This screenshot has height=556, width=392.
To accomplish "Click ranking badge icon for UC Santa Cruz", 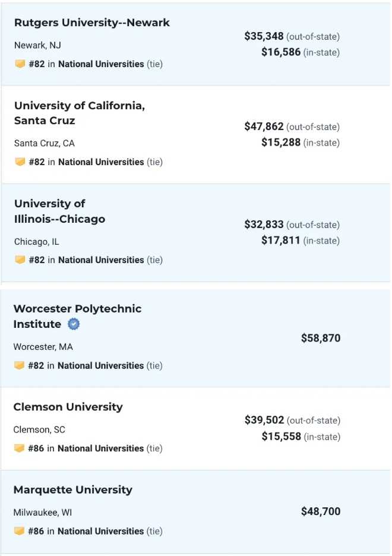I will [x=20, y=162].
